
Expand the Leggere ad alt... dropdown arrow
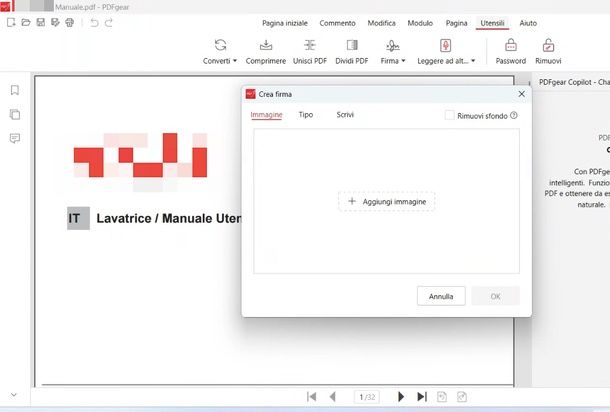[x=473, y=61]
